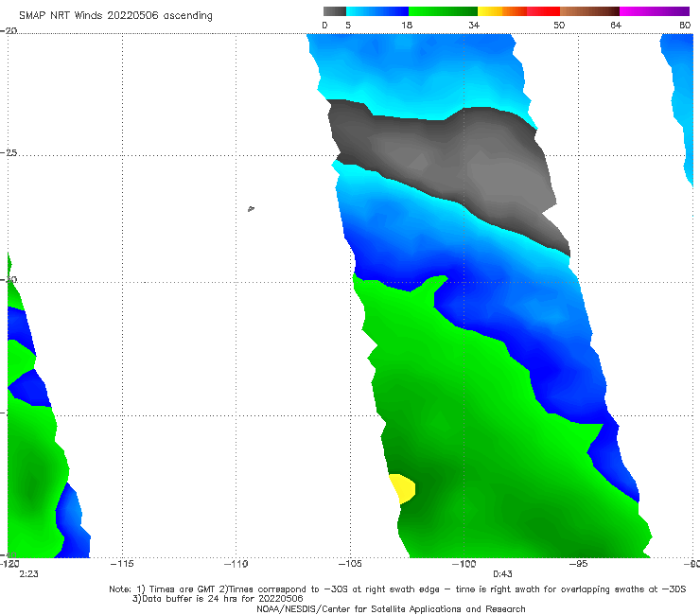
Task: Click the color bar label '5'
Action: tap(348, 25)
